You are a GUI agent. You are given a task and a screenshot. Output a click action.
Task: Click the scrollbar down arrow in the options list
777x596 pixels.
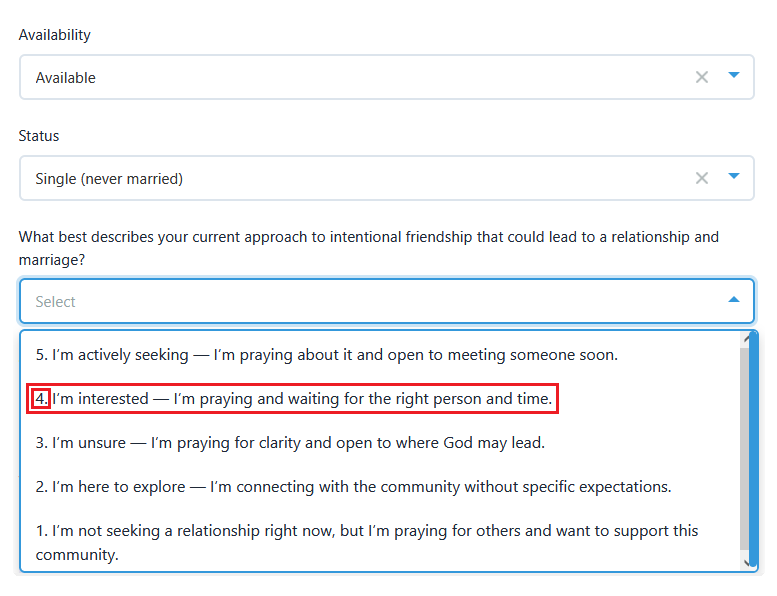coord(746,562)
